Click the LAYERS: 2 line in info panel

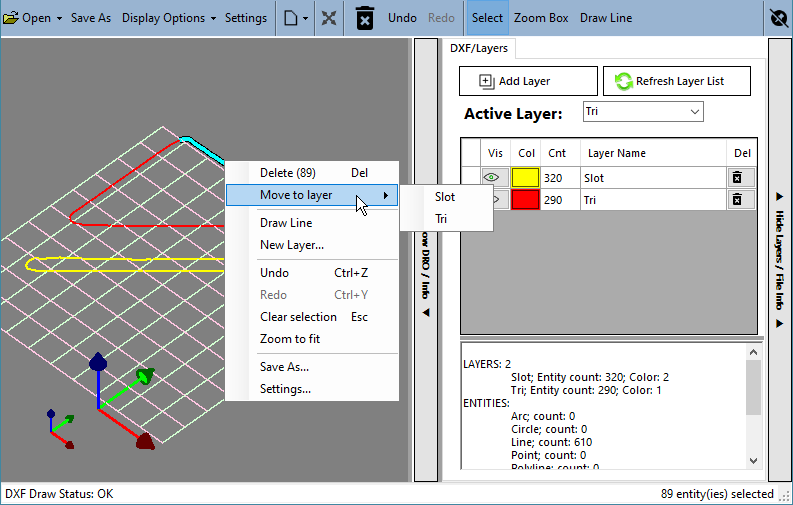click(x=487, y=364)
